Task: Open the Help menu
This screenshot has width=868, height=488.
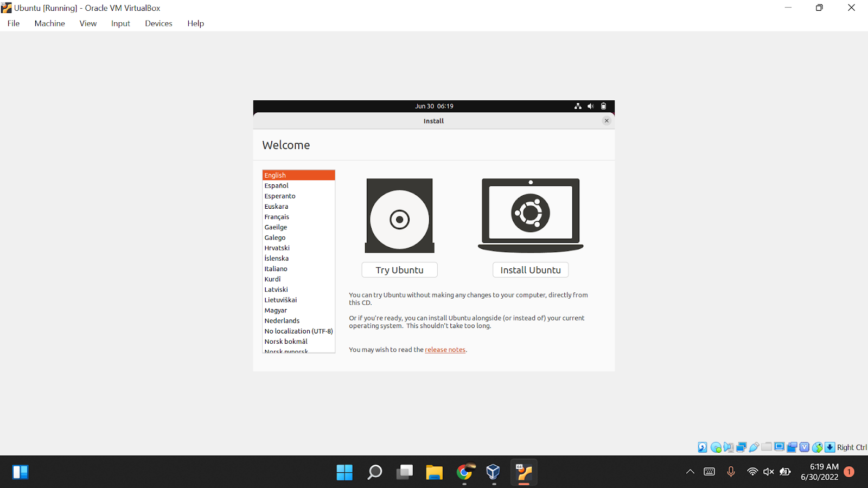Action: (195, 23)
